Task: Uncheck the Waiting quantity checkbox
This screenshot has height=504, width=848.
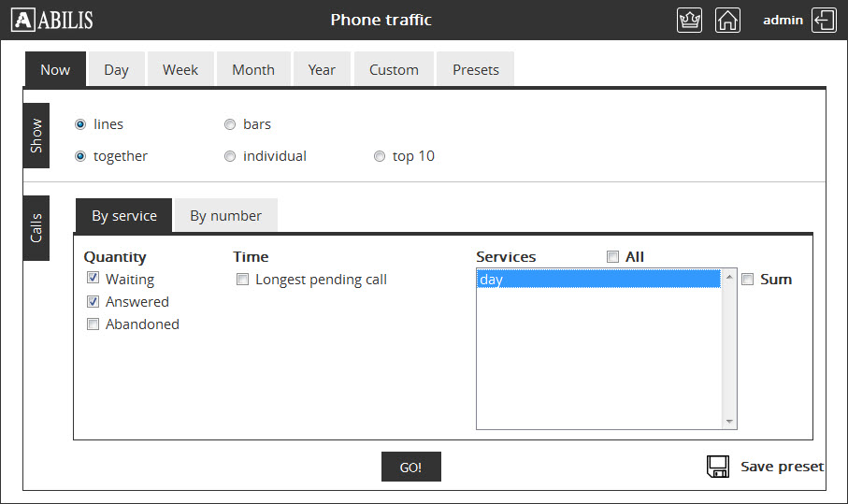Action: 93,279
